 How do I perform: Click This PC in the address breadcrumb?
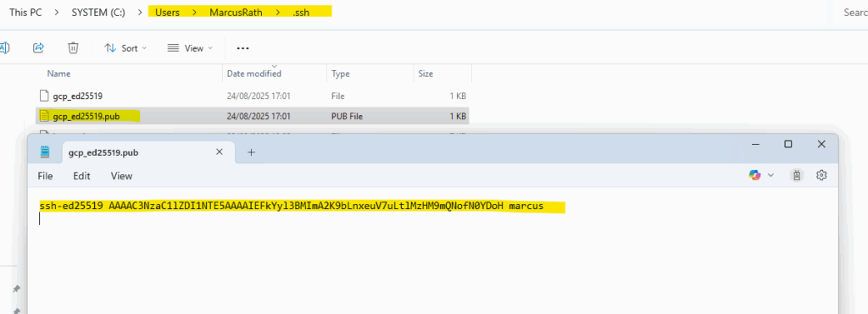[25, 12]
